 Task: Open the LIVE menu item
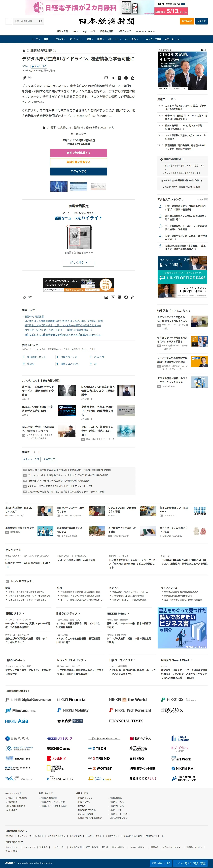tap(75, 31)
